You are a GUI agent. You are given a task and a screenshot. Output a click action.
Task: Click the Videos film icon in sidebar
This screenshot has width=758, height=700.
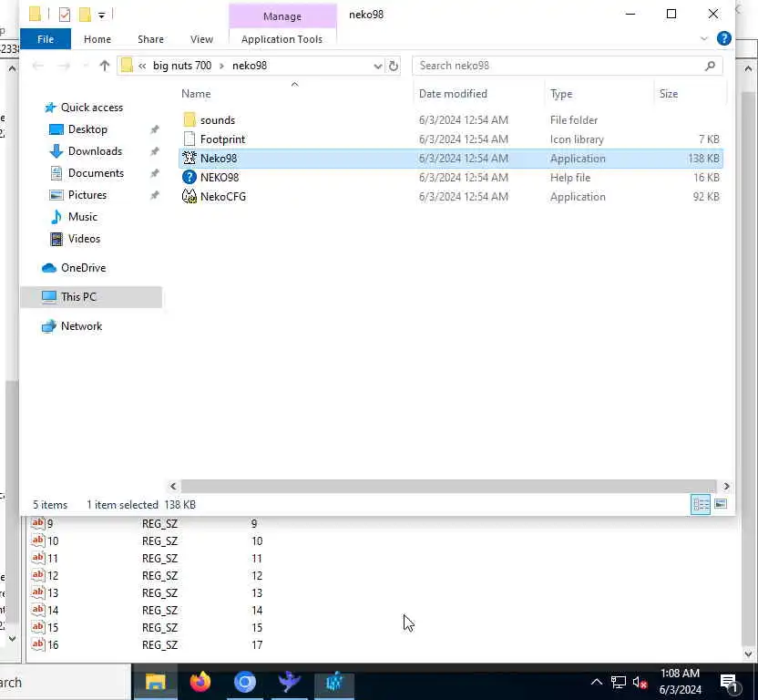click(x=56, y=239)
